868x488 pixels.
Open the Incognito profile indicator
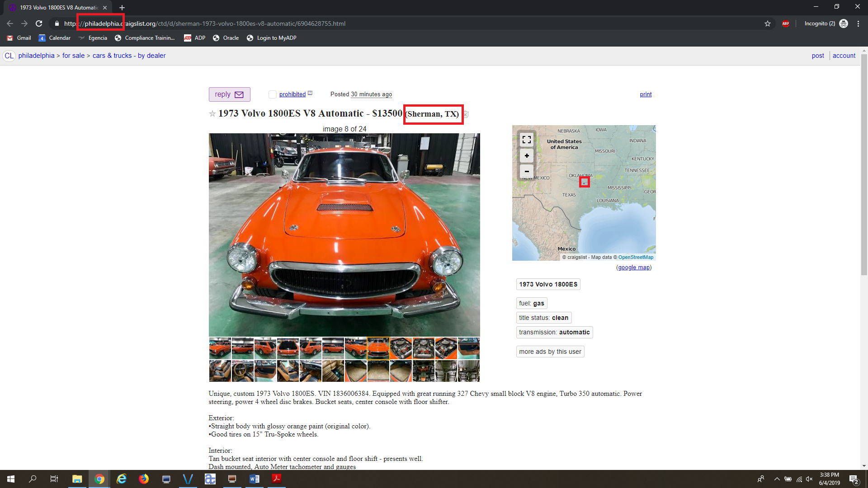pyautogui.click(x=826, y=23)
